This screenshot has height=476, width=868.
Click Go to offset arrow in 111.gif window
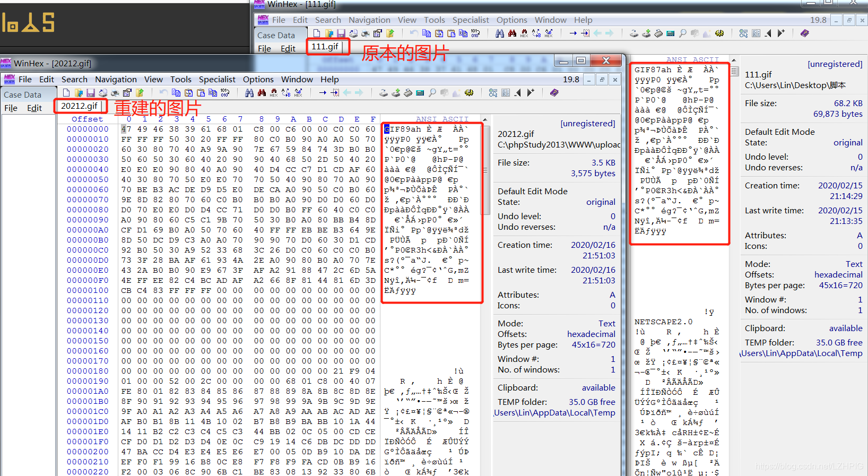[573, 33]
